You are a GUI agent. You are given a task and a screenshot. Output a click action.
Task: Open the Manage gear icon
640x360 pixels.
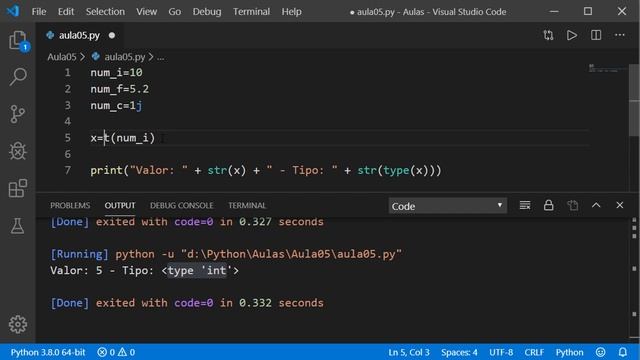(18, 324)
